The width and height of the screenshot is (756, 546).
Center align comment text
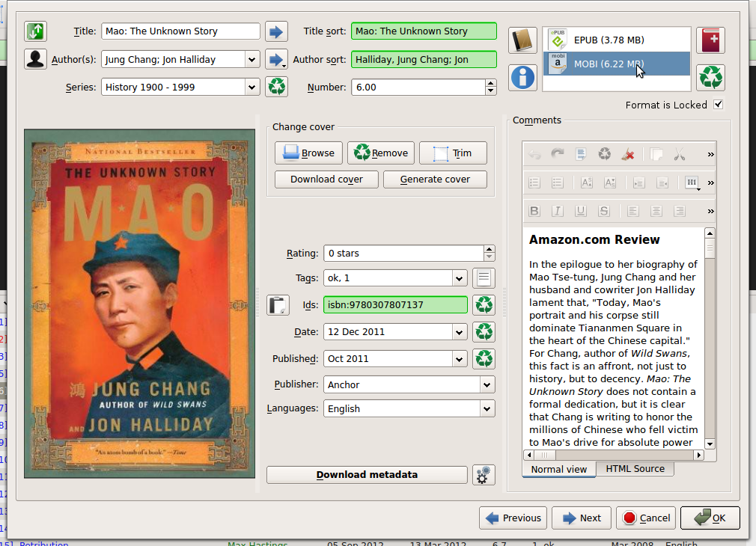pyautogui.click(x=656, y=211)
